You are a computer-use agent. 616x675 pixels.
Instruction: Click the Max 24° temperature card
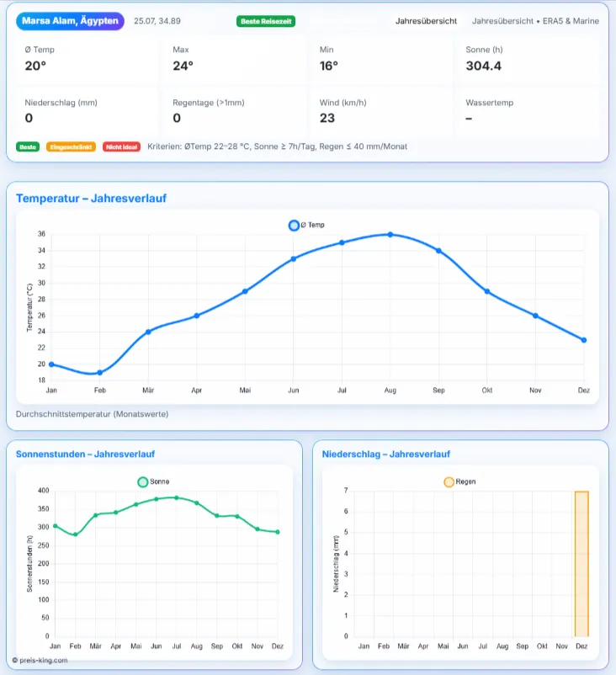coord(234,59)
